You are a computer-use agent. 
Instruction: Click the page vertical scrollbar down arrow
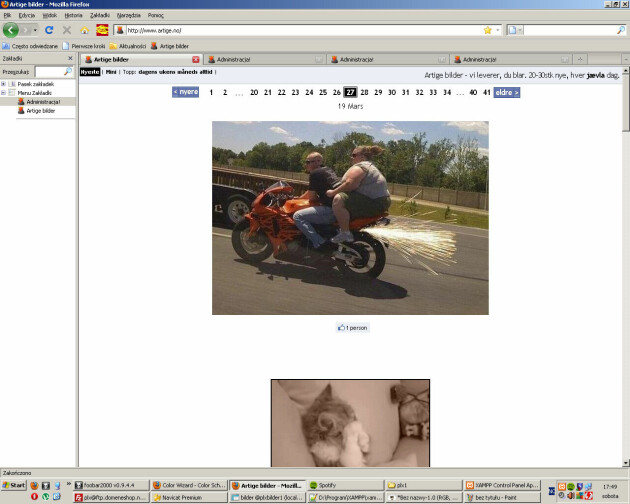point(626,463)
